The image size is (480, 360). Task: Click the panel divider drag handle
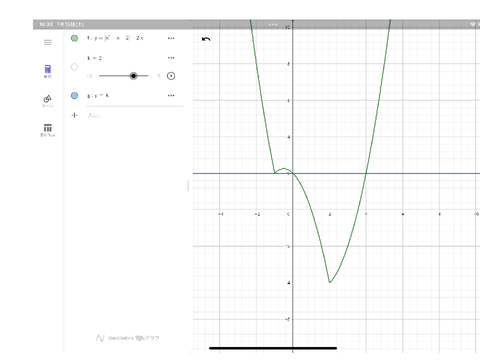(x=188, y=186)
